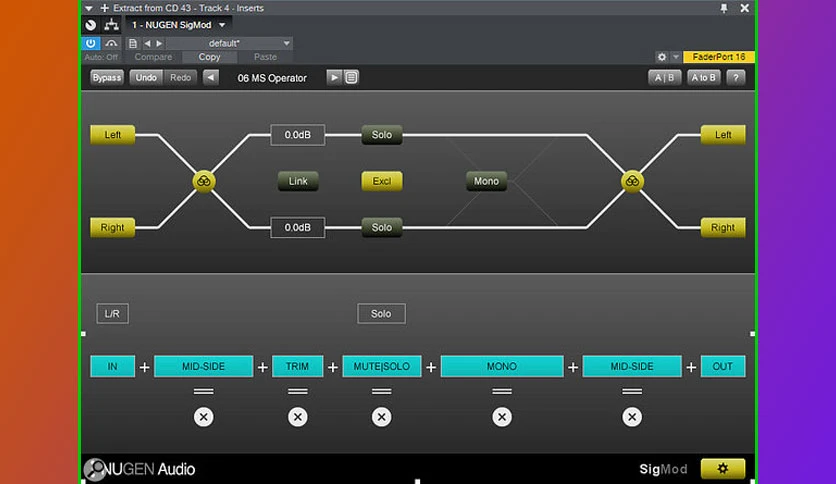Viewport: 836px width, 484px height.
Task: Toggle the Solo option box in lower panel
Action: [381, 313]
